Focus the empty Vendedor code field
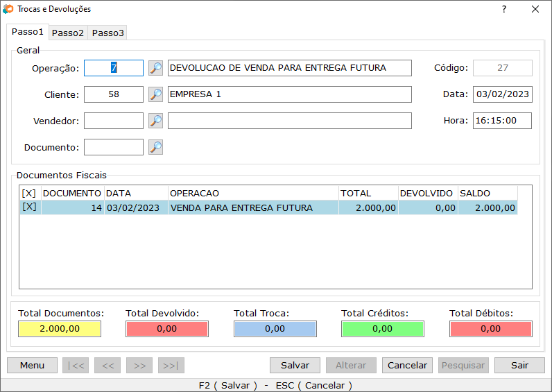552x392 pixels. [x=114, y=121]
